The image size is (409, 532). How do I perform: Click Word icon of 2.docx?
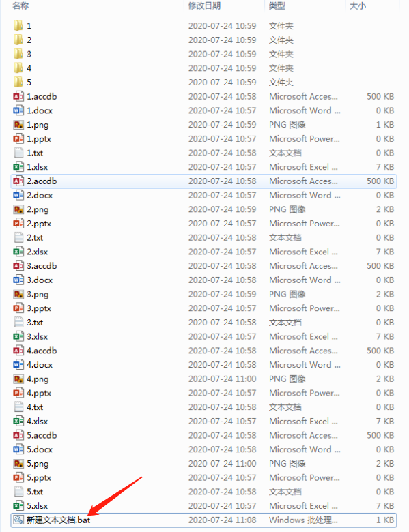coord(18,196)
